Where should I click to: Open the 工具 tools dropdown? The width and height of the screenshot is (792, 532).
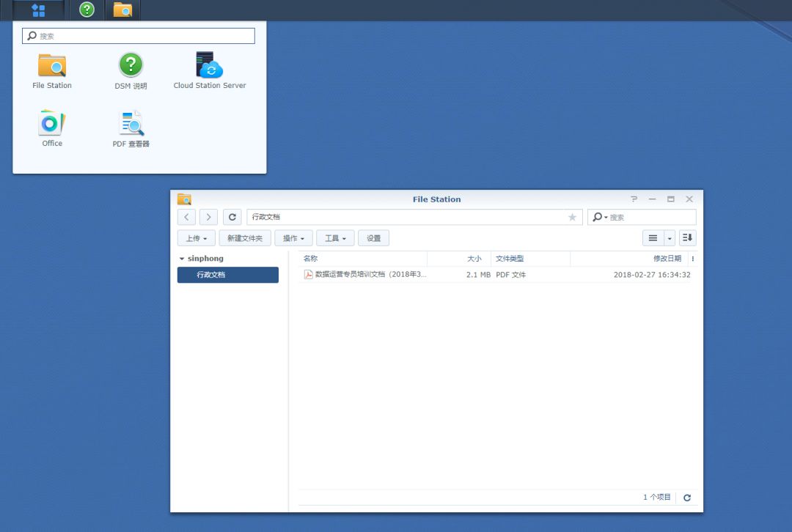pyautogui.click(x=335, y=238)
